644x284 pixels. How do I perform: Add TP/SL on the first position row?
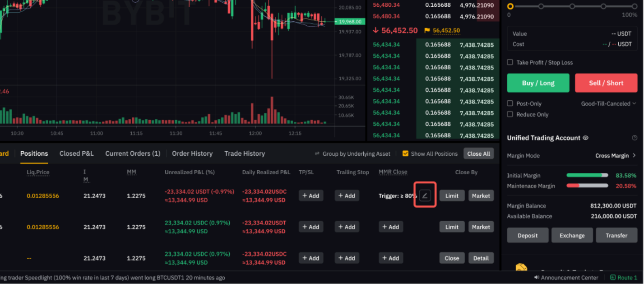[311, 196]
